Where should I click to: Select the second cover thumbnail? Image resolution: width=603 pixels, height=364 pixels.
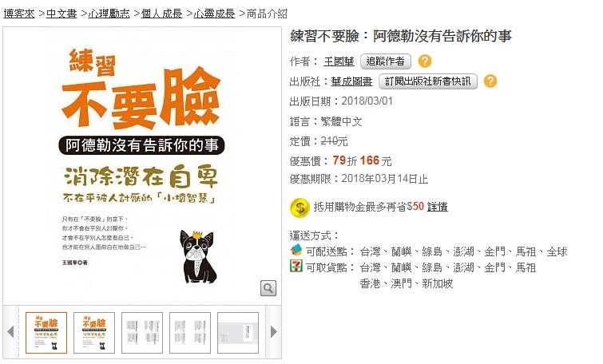pyautogui.click(x=94, y=333)
